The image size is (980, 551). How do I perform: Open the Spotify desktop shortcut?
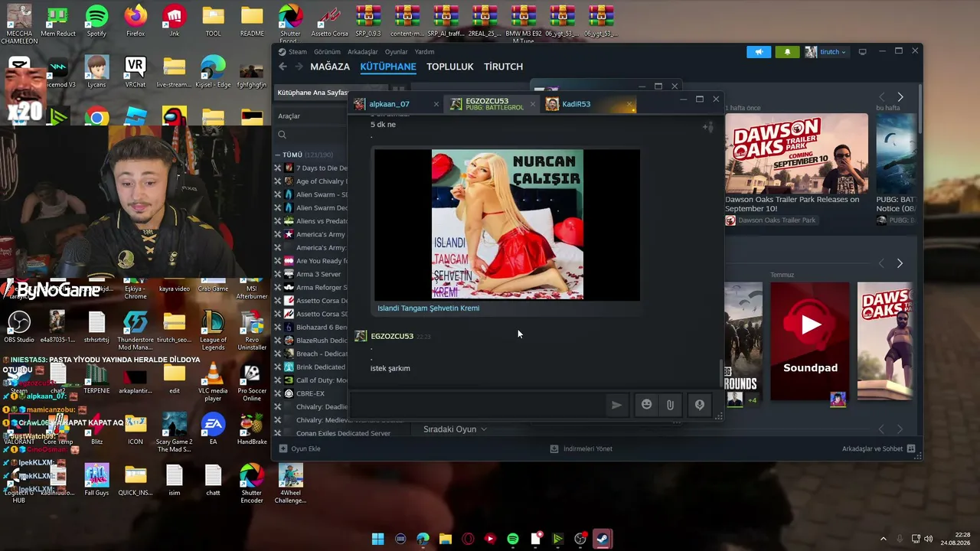click(x=96, y=21)
